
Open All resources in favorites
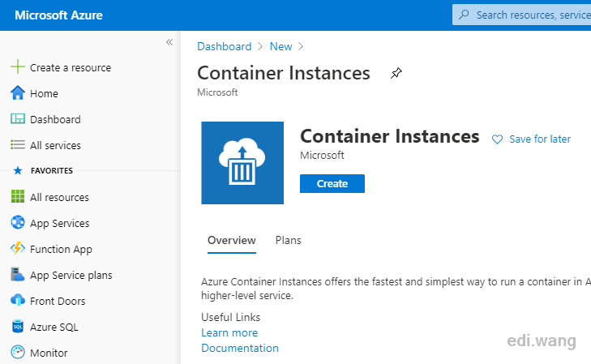pos(59,198)
